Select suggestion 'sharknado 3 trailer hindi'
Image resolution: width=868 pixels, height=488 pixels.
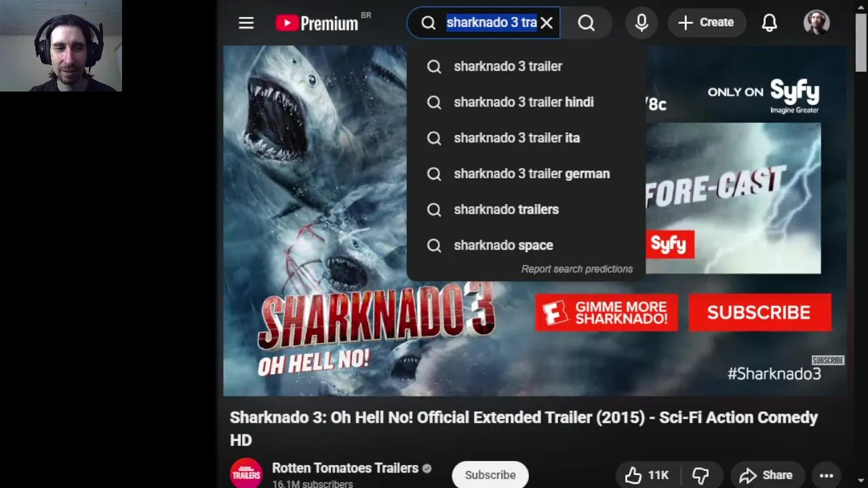[x=526, y=102]
